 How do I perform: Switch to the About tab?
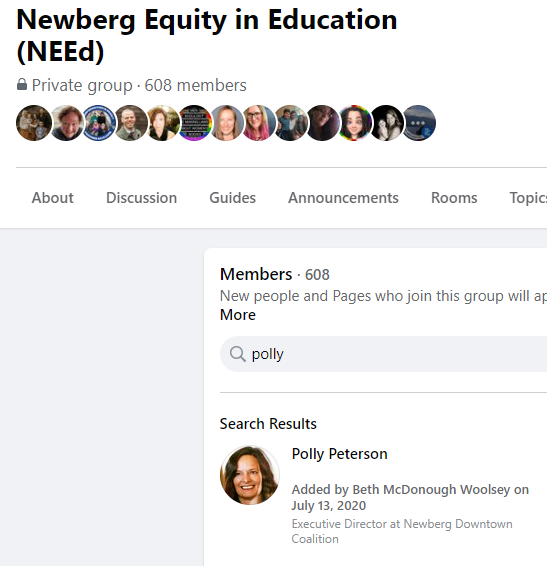52,198
